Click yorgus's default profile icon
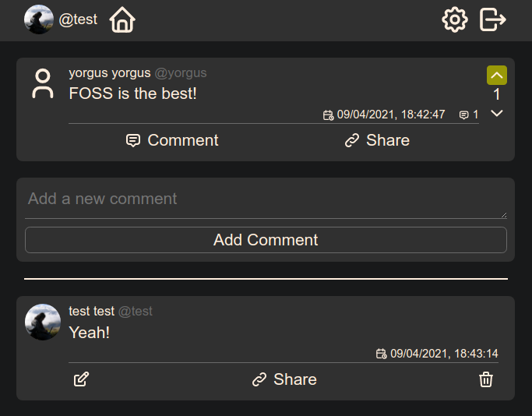This screenshot has width=532, height=416. pyautogui.click(x=43, y=84)
